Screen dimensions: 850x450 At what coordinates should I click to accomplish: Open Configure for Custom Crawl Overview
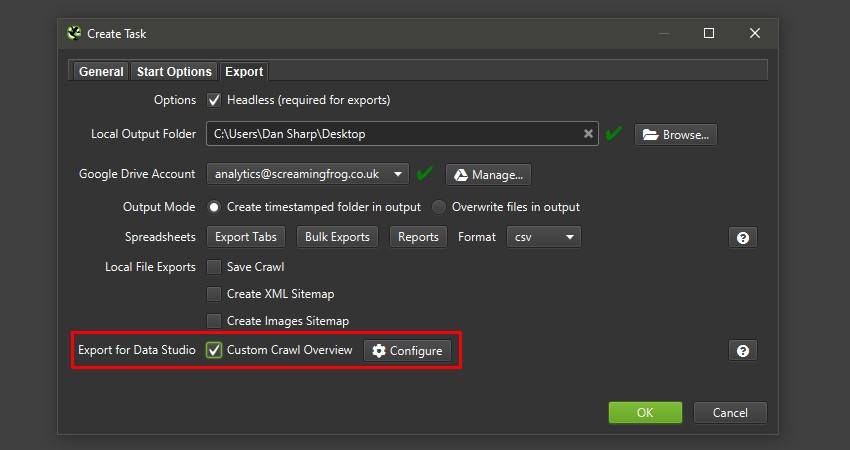coord(407,351)
